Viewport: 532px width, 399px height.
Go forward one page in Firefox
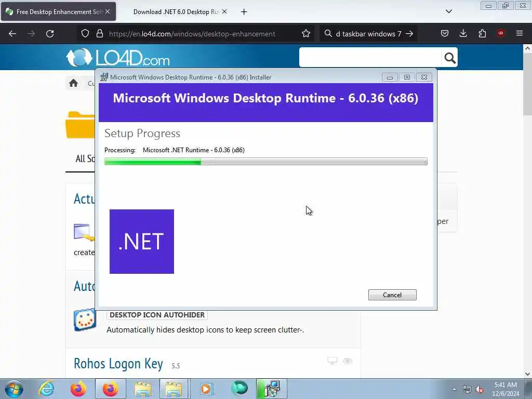click(x=31, y=34)
